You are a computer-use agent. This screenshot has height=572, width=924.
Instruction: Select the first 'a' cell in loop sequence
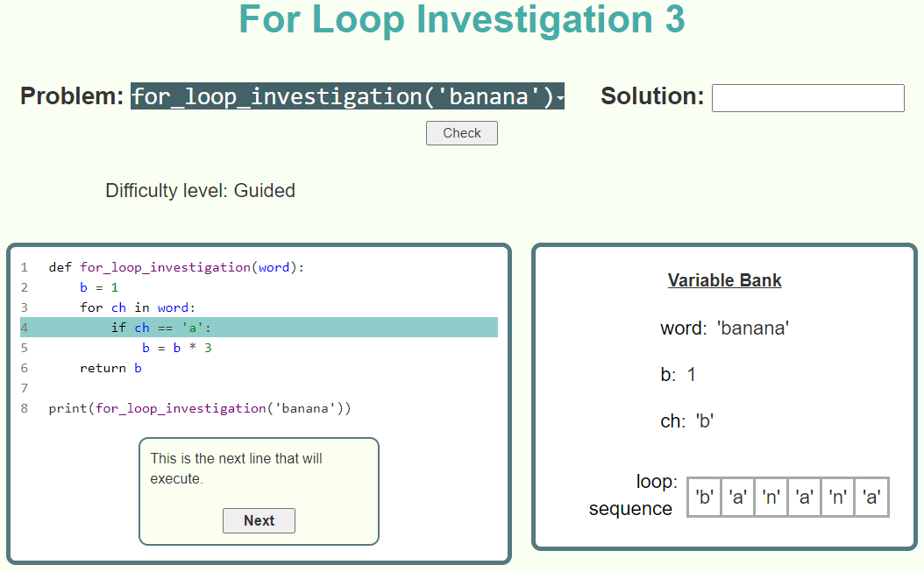737,497
